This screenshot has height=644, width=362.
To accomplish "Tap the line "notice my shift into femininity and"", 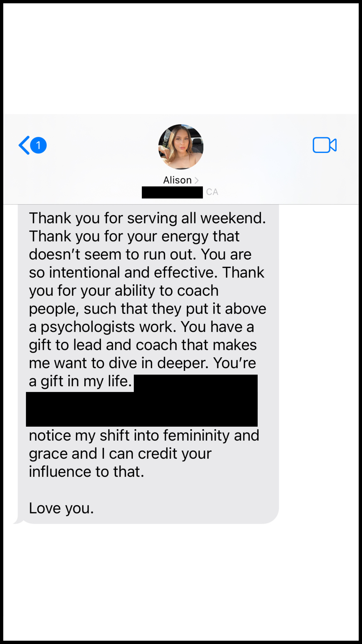I will pos(144,436).
